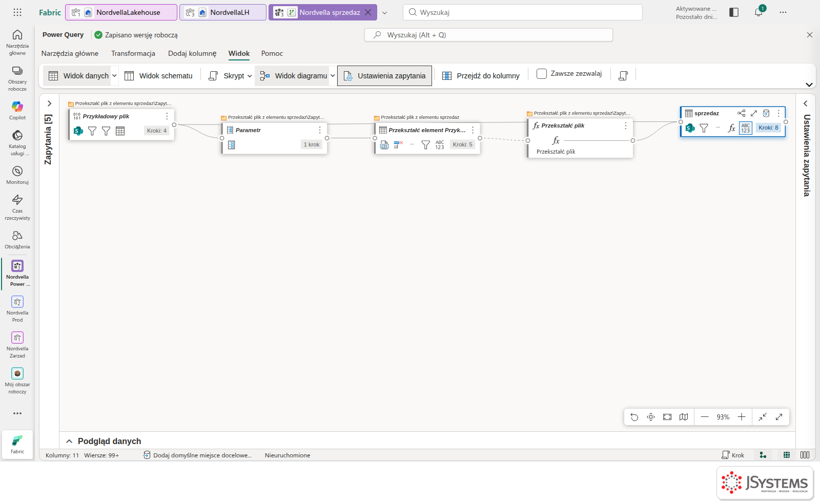Viewport: 820px width, 504px height.
Task: Click the Kroki: 5 badge on Przekształć element
Action: coord(462,145)
